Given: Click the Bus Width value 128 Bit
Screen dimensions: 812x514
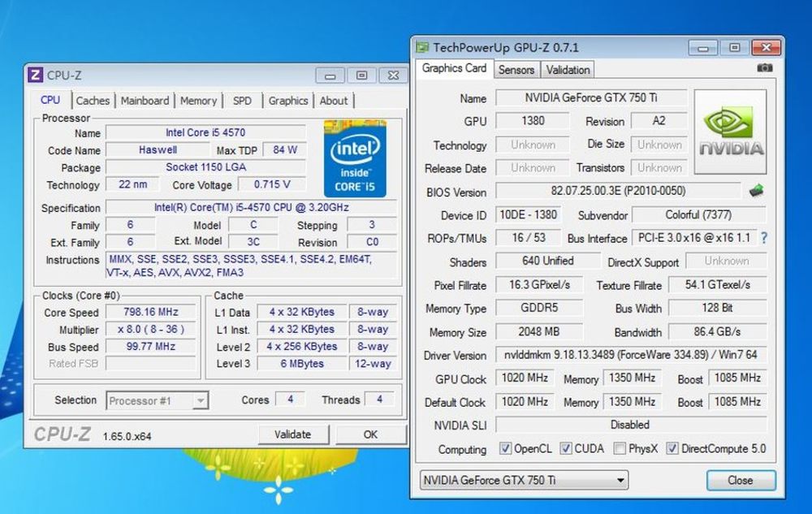Looking at the screenshot, I should pyautogui.click(x=718, y=308).
